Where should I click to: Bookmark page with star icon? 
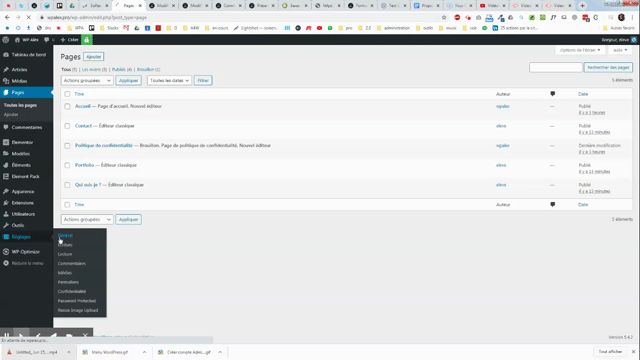pos(444,18)
